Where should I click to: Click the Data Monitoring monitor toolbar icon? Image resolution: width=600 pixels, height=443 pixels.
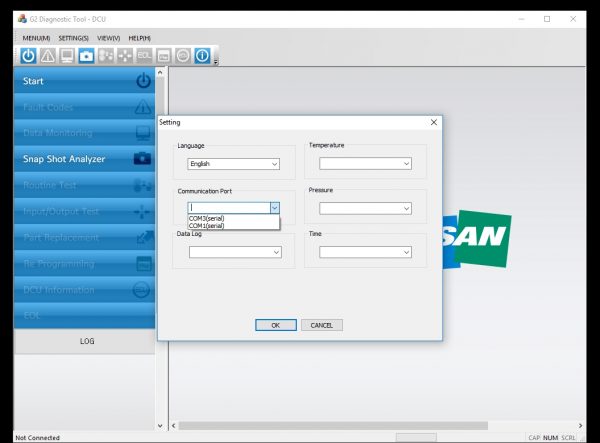pyautogui.click(x=67, y=56)
